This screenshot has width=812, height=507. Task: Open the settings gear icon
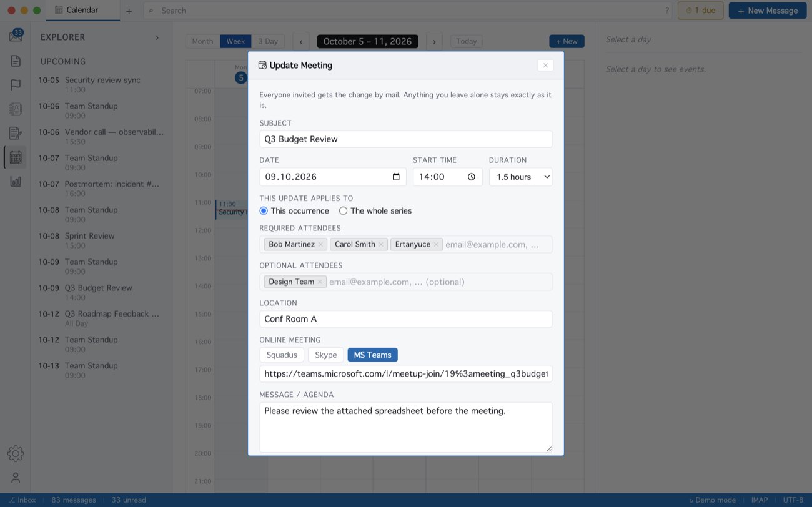click(16, 453)
